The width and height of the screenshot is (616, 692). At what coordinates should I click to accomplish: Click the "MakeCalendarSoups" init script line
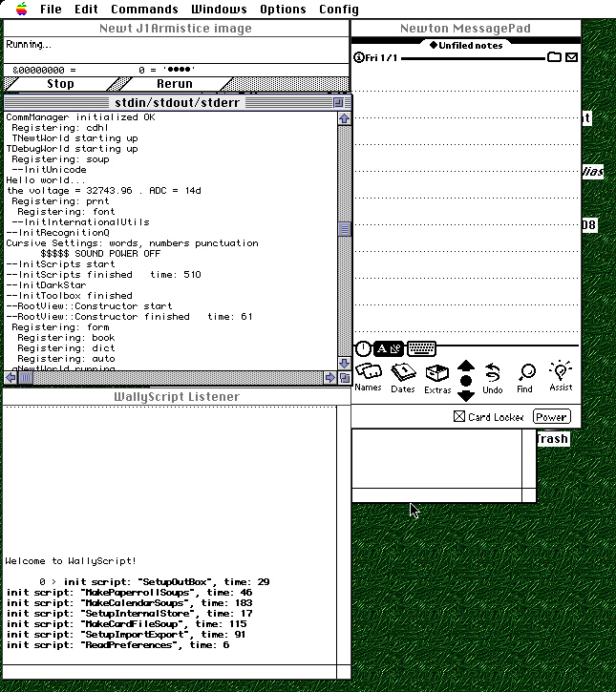pyautogui.click(x=129, y=603)
